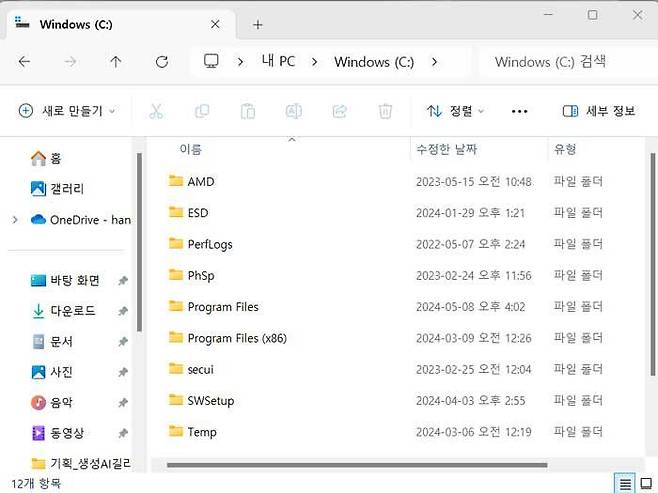Open 갤러리 in the navigation pane
Image resolution: width=658 pixels, height=493 pixels.
coord(57,189)
